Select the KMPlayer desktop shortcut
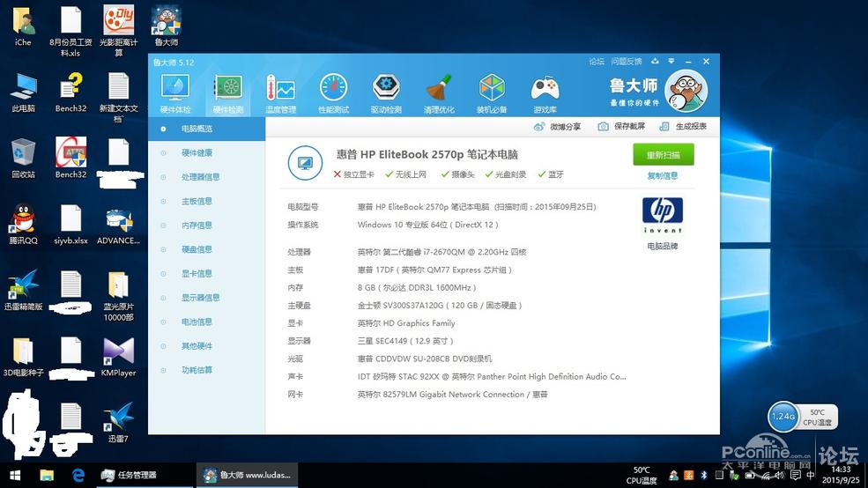 118,357
